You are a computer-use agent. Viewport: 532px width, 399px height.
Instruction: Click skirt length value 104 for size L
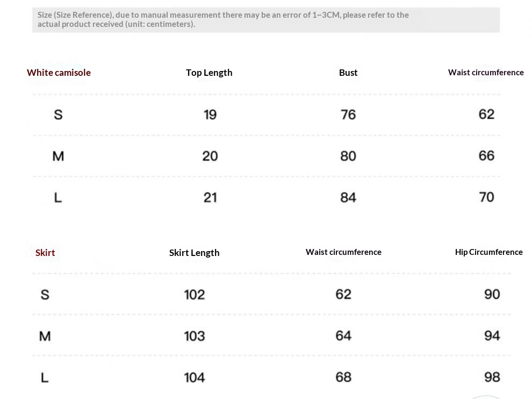[195, 377]
